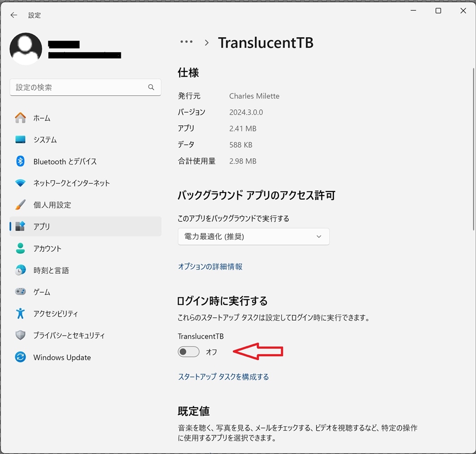
Task: Open Windows Update page
Action: (x=86, y=357)
